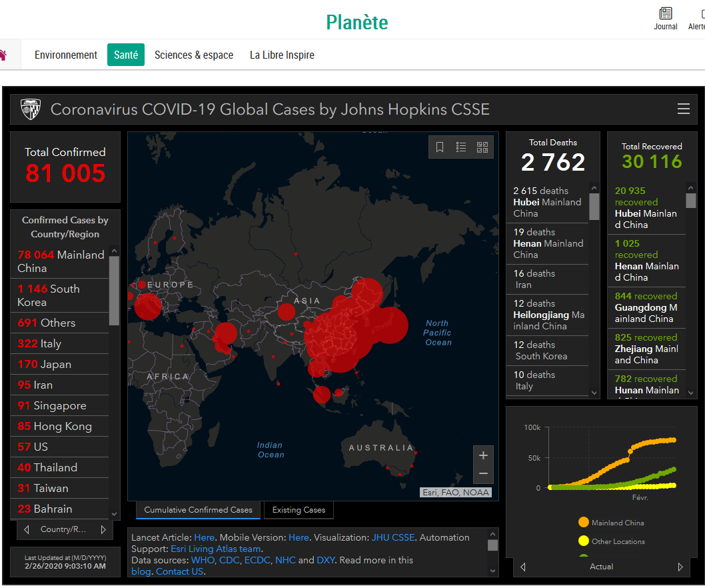Click down arrow of confirmed cases list
The image size is (705, 588).
pyautogui.click(x=114, y=514)
